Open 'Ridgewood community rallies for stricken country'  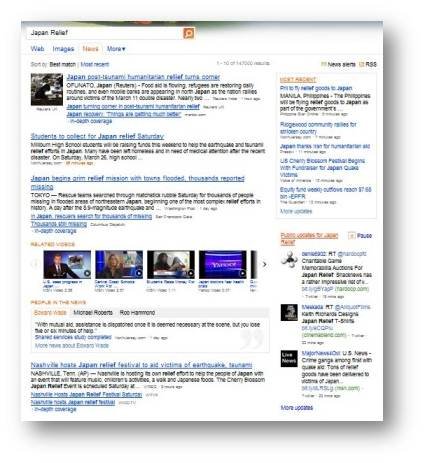tap(318, 128)
